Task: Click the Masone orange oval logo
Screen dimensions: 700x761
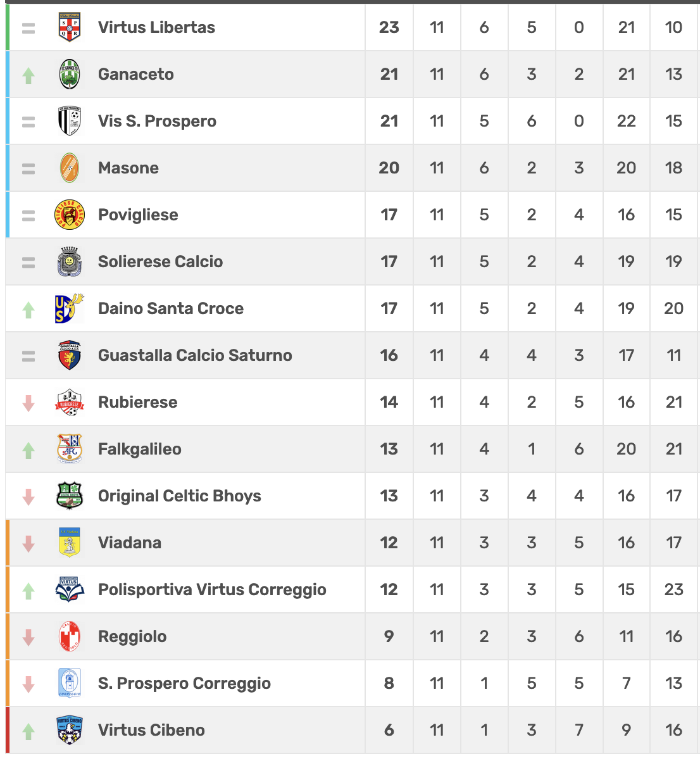Action: (x=70, y=168)
